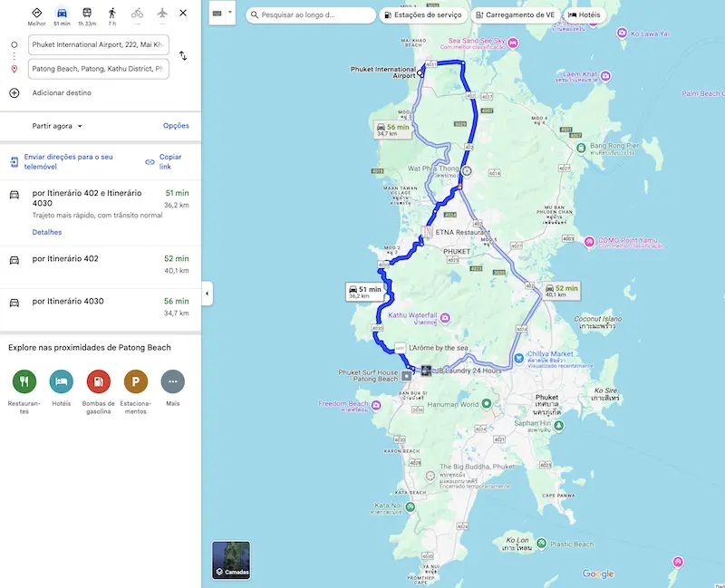725x588 pixels.
Task: Explore nearby Estacionamentos
Action: click(x=135, y=381)
